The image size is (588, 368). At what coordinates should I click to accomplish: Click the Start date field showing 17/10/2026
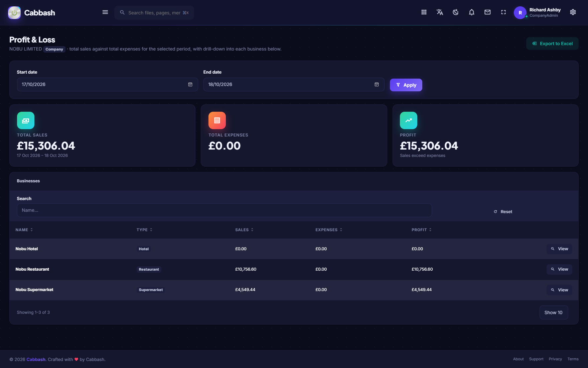point(107,85)
